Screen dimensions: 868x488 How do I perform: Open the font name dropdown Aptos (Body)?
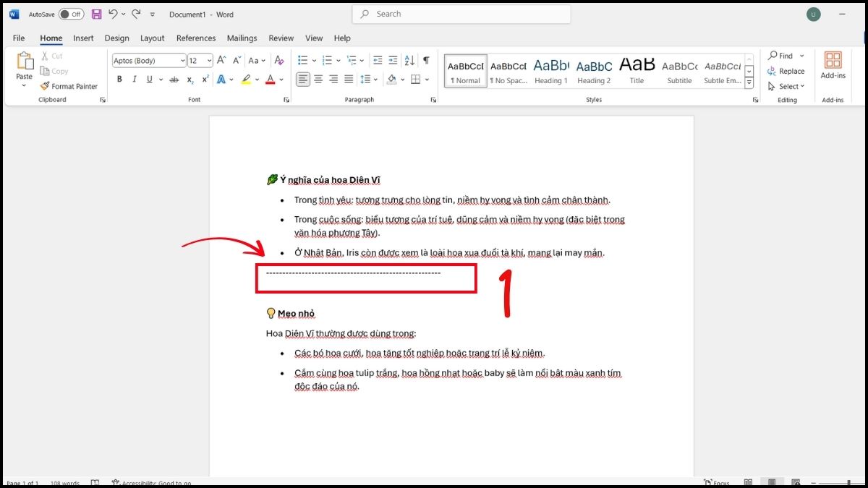pos(149,61)
